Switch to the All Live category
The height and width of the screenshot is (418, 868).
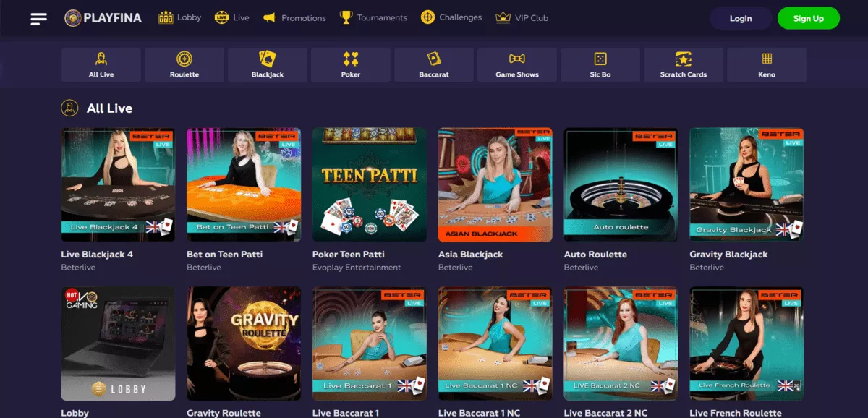[101, 64]
